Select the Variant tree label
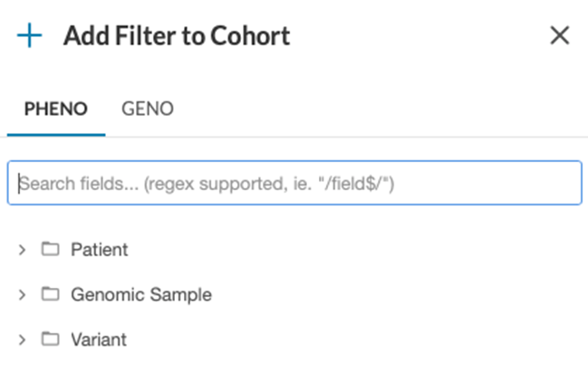The image size is (588, 381). tap(99, 339)
